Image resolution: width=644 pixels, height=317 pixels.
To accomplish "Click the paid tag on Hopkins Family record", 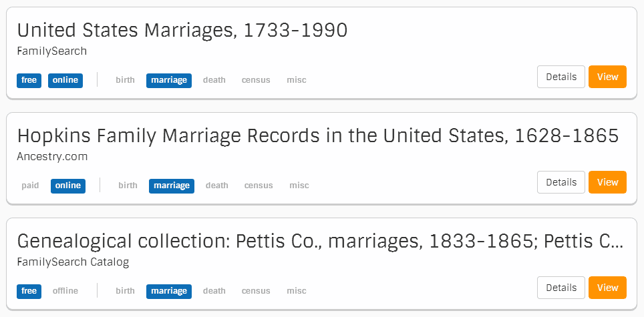I will point(30,186).
